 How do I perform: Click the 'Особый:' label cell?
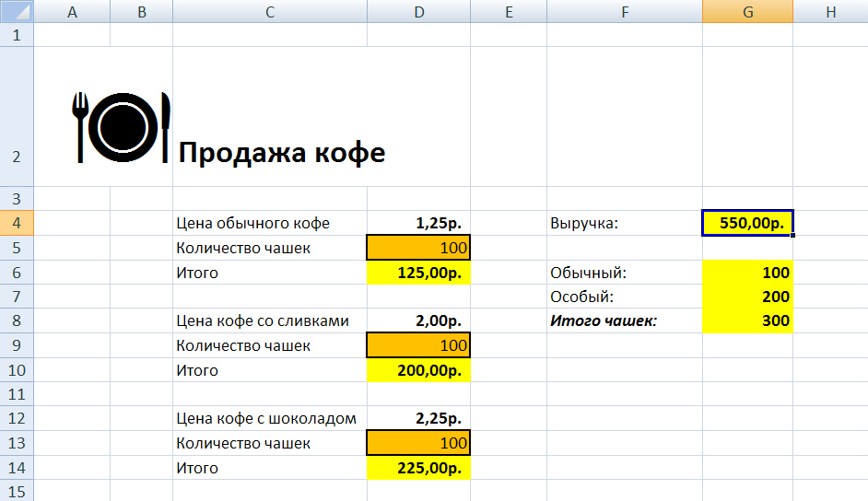[625, 297]
